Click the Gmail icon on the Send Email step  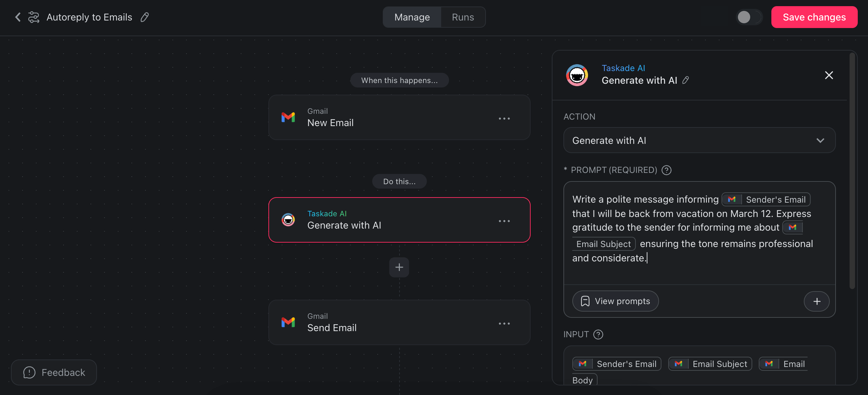pos(289,322)
